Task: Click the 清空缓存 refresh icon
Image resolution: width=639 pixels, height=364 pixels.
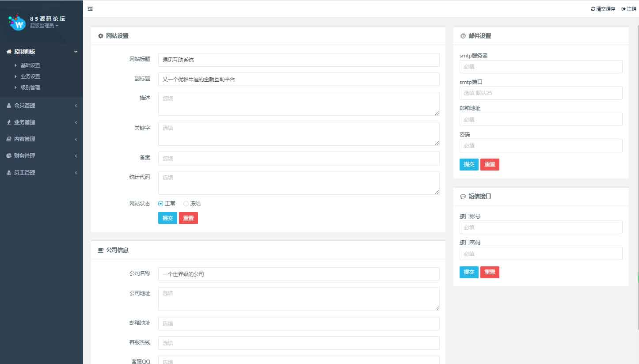Action: pos(593,9)
